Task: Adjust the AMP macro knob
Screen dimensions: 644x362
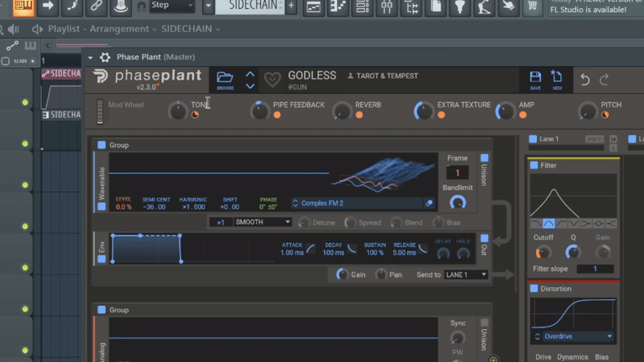Action: click(x=506, y=111)
